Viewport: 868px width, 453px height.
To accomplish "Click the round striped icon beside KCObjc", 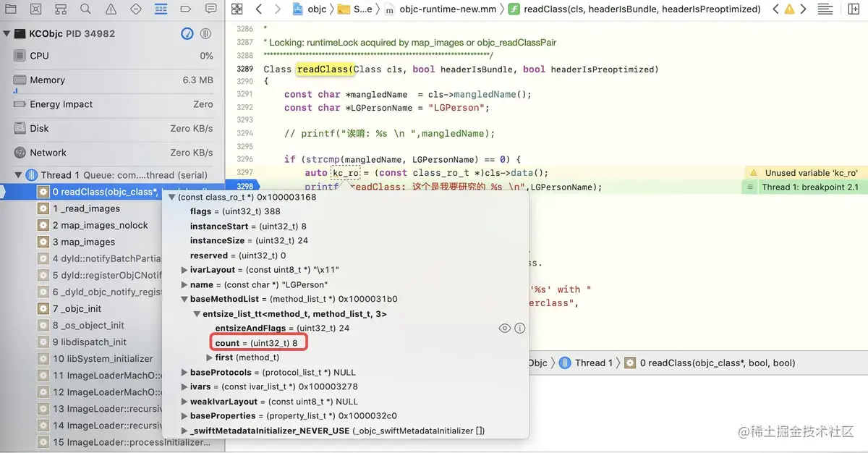I will (x=205, y=34).
